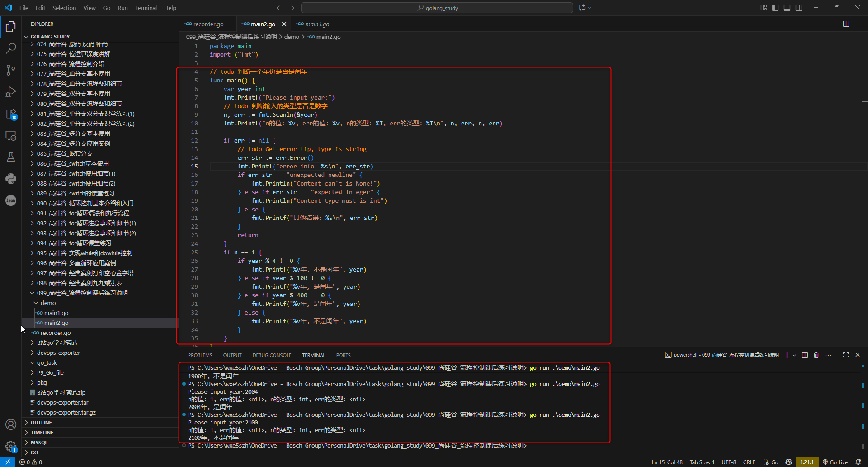Open the Json activity bar view
This screenshot has width=868, height=467.
tap(11, 200)
